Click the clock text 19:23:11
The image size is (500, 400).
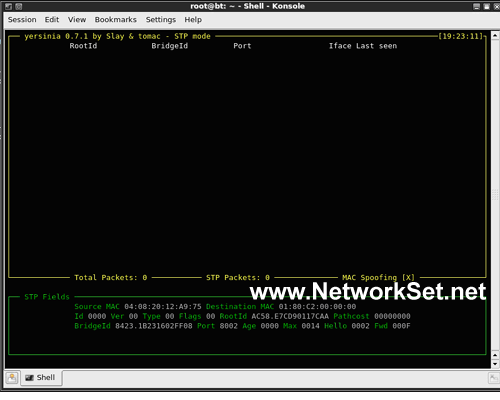coord(460,36)
